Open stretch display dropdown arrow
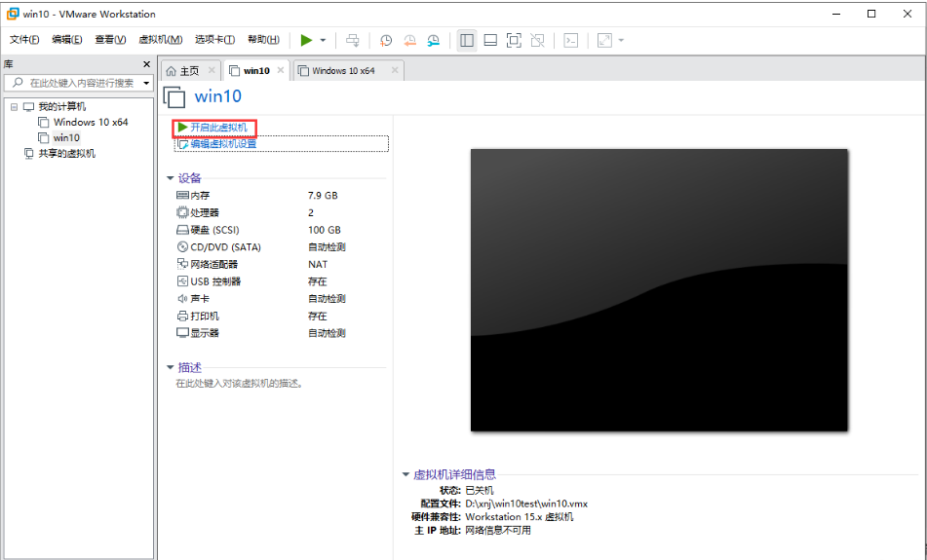 tap(621, 40)
